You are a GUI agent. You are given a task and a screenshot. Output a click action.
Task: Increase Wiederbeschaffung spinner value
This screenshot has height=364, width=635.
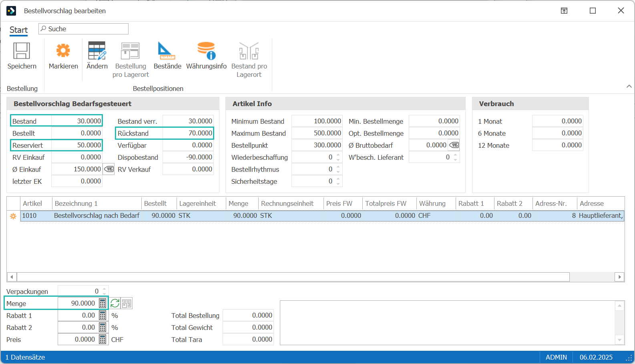pos(338,155)
